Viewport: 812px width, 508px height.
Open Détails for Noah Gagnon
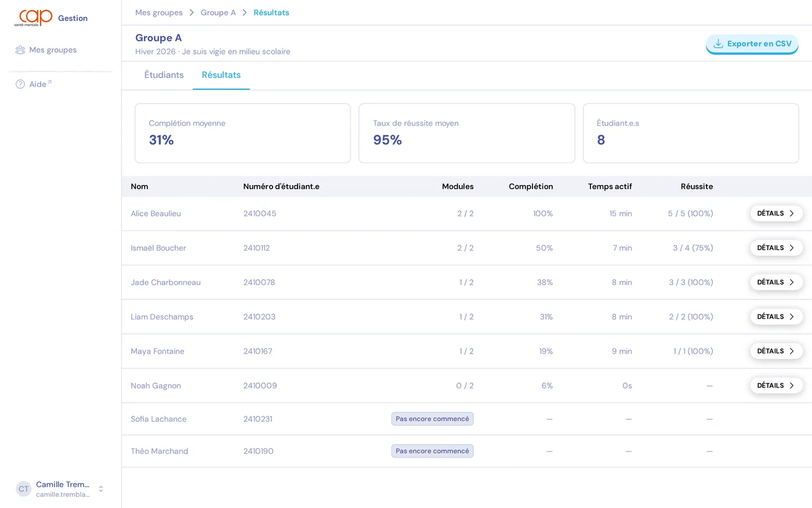point(777,385)
